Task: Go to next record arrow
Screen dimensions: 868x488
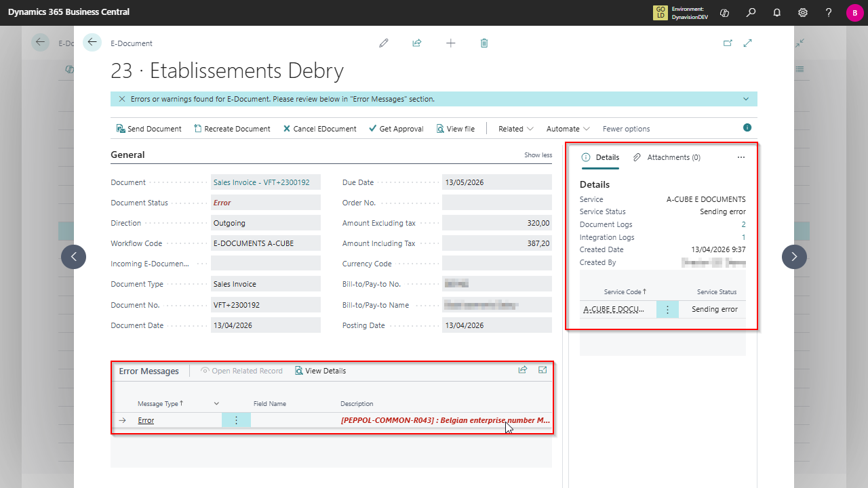Action: tap(794, 257)
